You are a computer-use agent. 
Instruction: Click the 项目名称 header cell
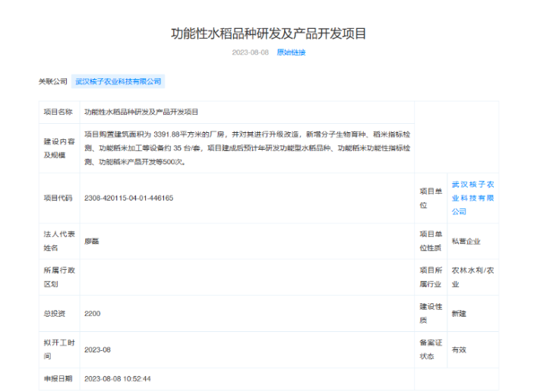(x=58, y=112)
